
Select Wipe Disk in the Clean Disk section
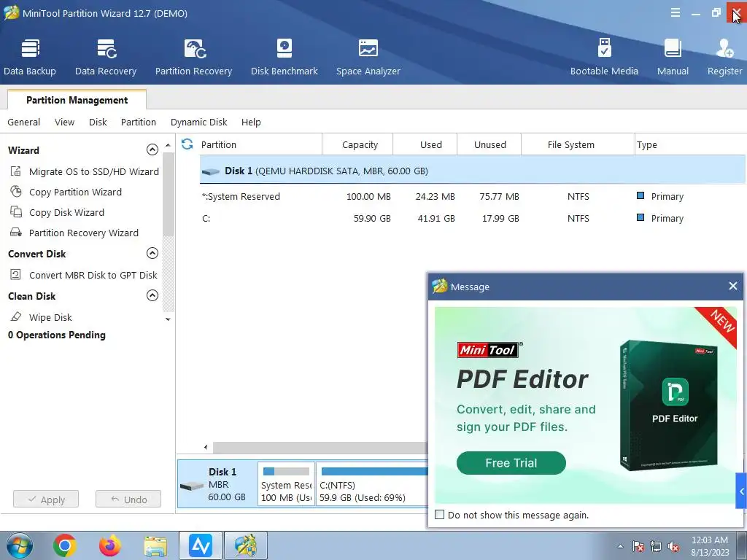pos(42,317)
